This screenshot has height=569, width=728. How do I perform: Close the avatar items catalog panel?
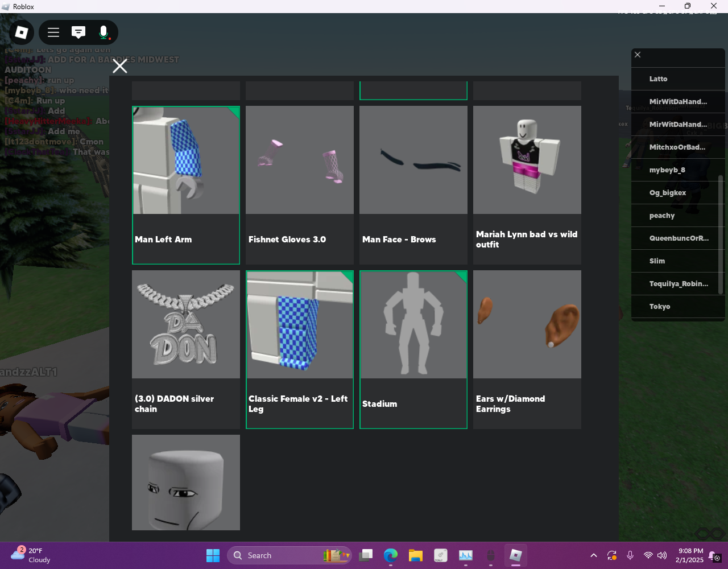coord(120,66)
